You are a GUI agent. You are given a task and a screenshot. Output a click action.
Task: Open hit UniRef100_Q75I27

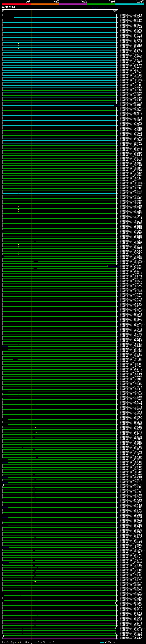pos(131,95)
